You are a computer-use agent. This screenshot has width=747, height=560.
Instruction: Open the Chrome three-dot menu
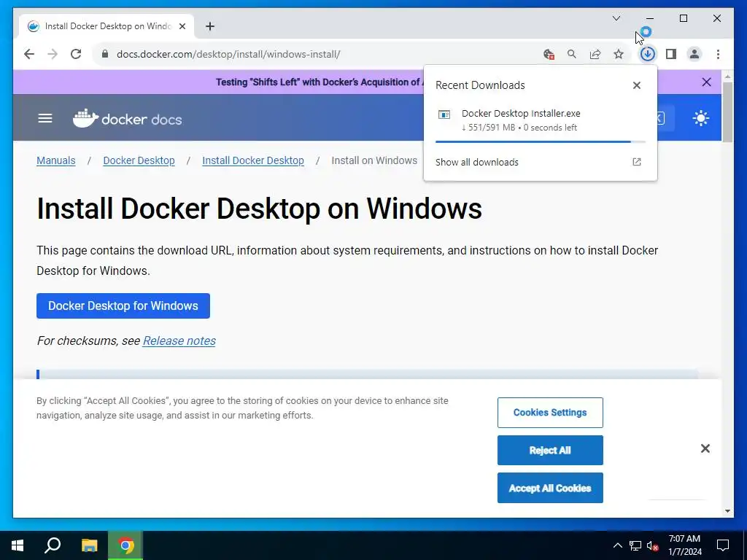click(x=718, y=54)
